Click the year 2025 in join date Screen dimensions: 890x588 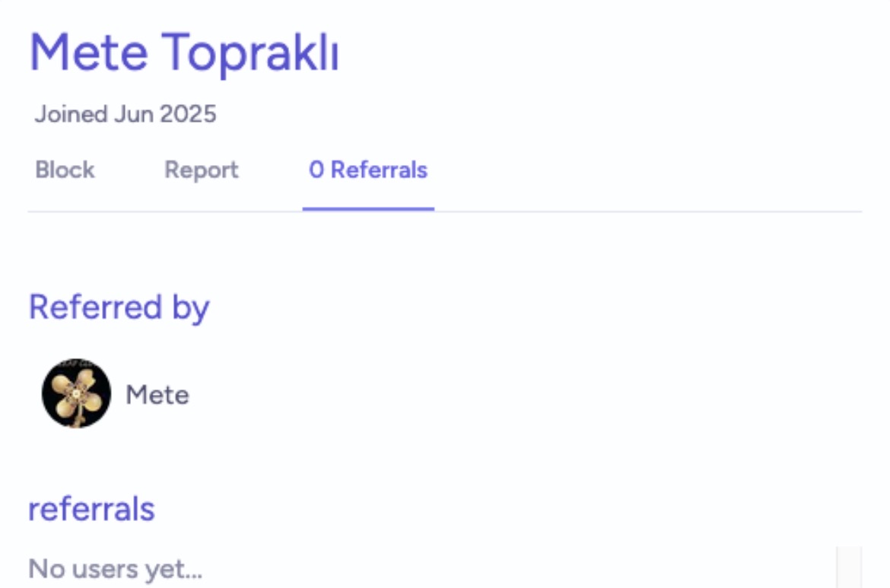[188, 114]
